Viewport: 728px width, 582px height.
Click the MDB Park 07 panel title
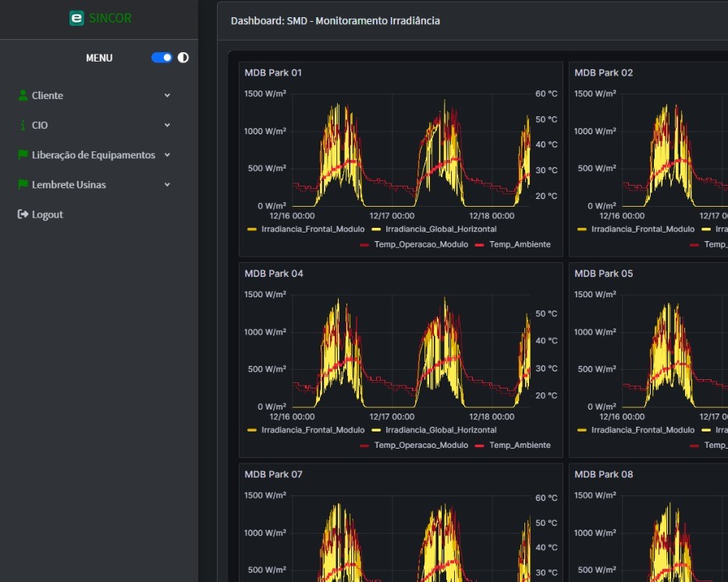(273, 474)
